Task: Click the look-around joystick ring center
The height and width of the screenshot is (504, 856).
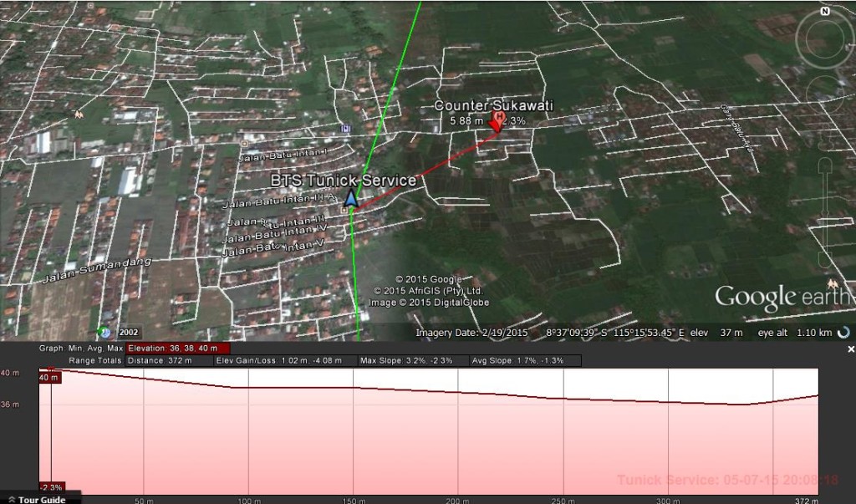Action: (x=824, y=39)
